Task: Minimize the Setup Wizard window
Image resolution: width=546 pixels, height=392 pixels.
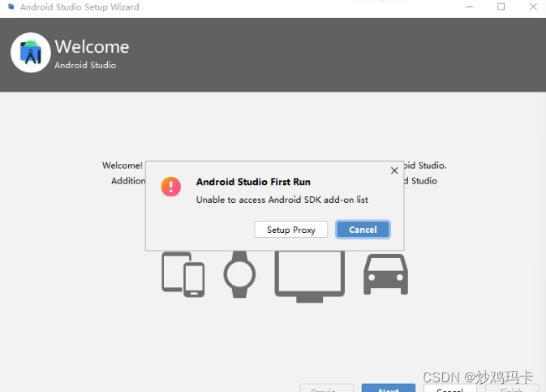Action: [470, 6]
